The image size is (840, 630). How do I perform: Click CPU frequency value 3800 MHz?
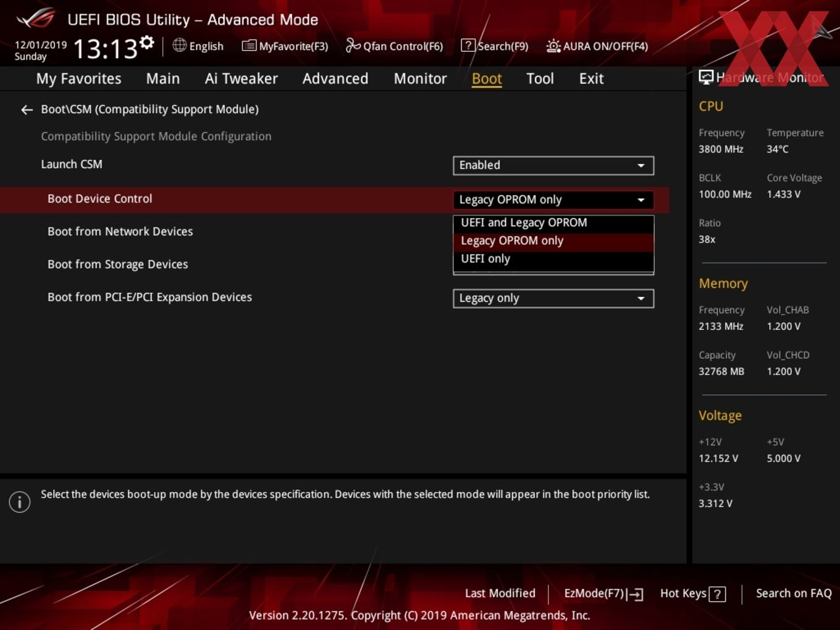(x=721, y=149)
